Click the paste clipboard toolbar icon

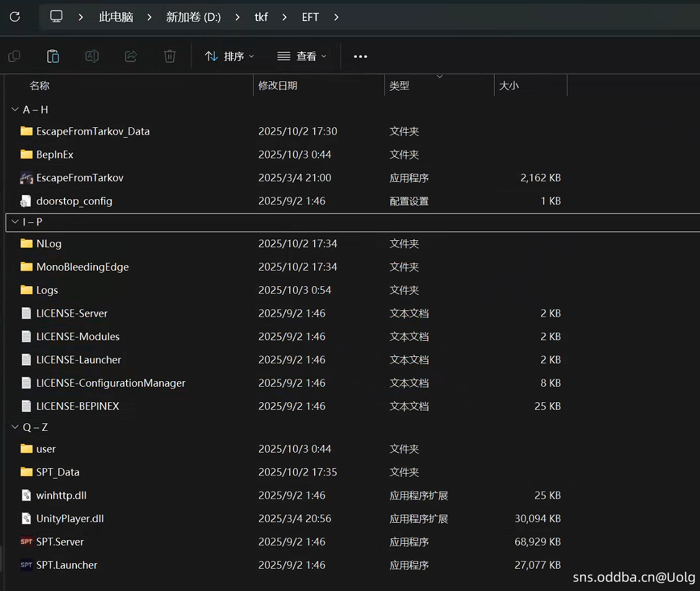pos(53,56)
